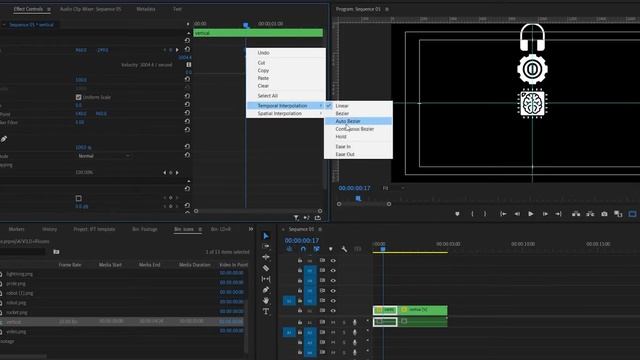The height and width of the screenshot is (360, 640).
Task: Lock the topmost video track
Action: 300,260
